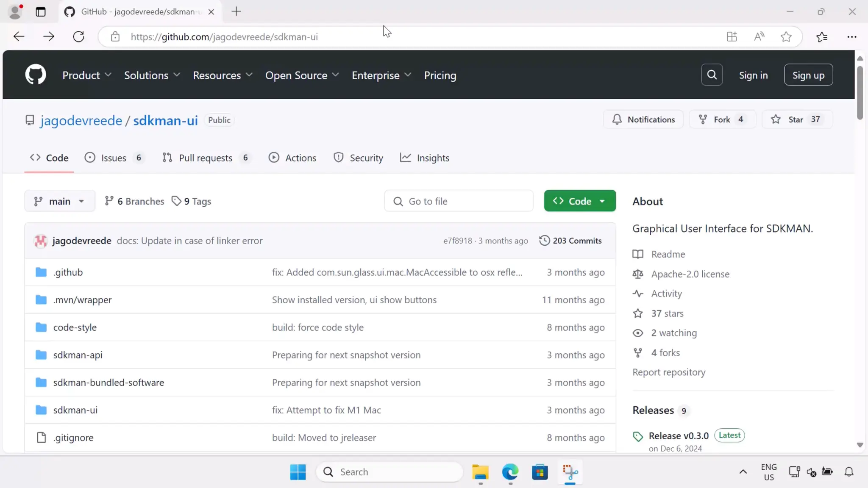868x488 pixels.
Task: Click the page vertical scrollbar thumb
Action: point(860,92)
